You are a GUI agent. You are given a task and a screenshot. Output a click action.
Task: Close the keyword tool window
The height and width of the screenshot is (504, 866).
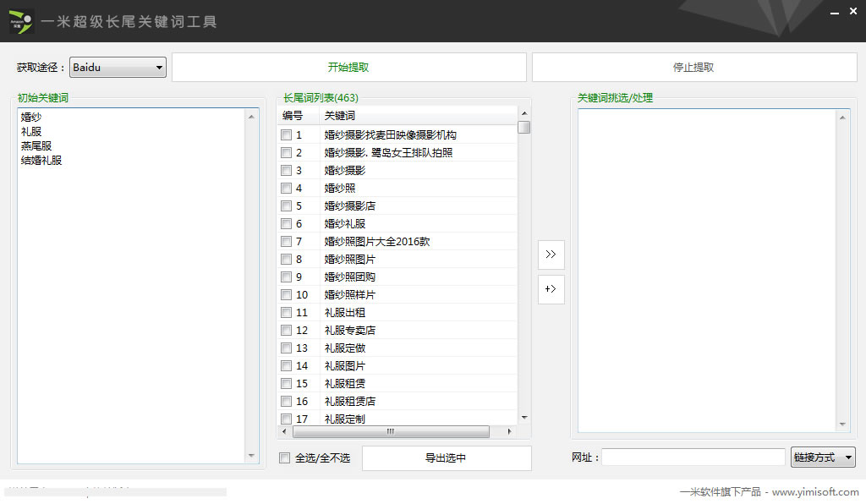pos(853,11)
